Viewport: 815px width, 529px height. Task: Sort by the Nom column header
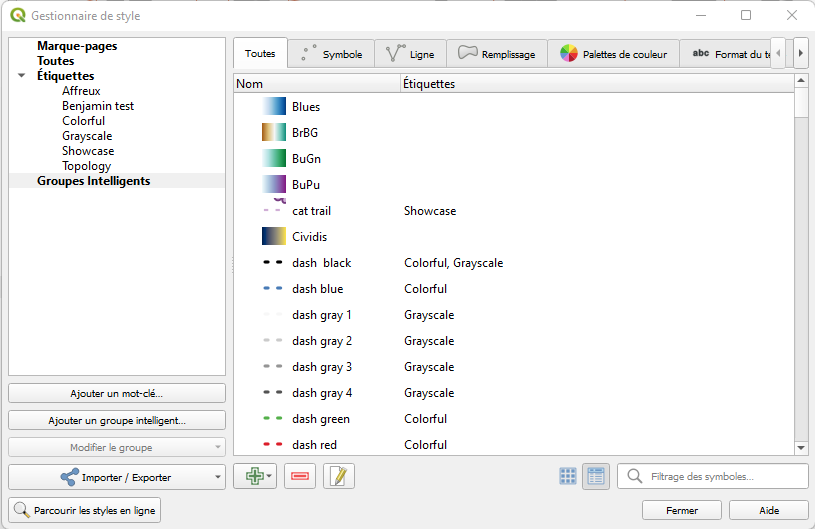[x=317, y=84]
